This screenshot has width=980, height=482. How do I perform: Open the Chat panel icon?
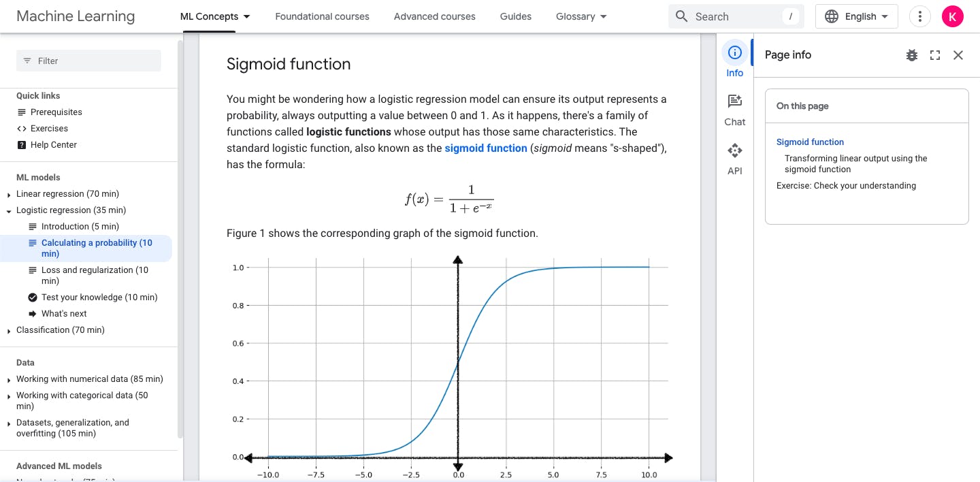734,101
